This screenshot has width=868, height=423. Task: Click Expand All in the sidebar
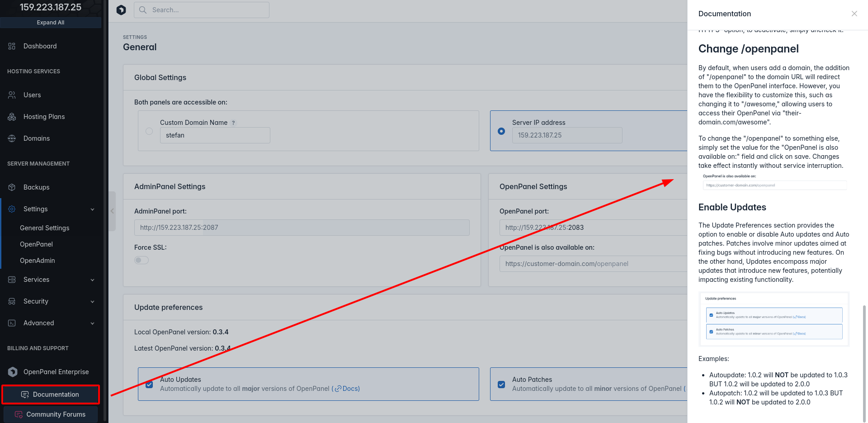[51, 23]
